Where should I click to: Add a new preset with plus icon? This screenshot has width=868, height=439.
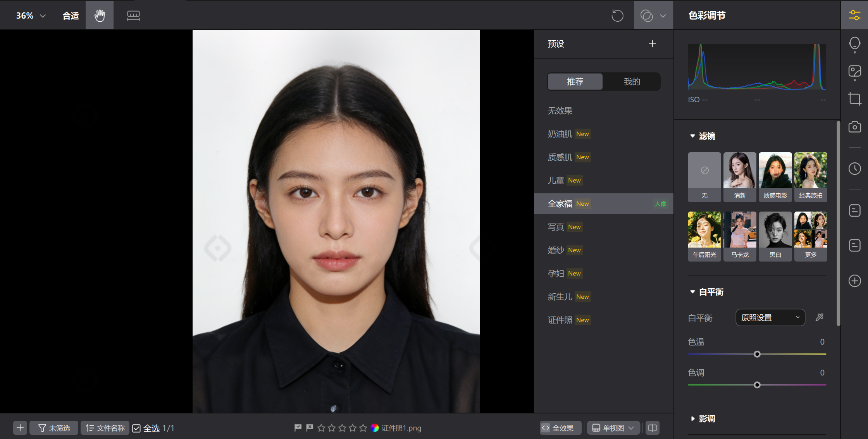coord(653,44)
